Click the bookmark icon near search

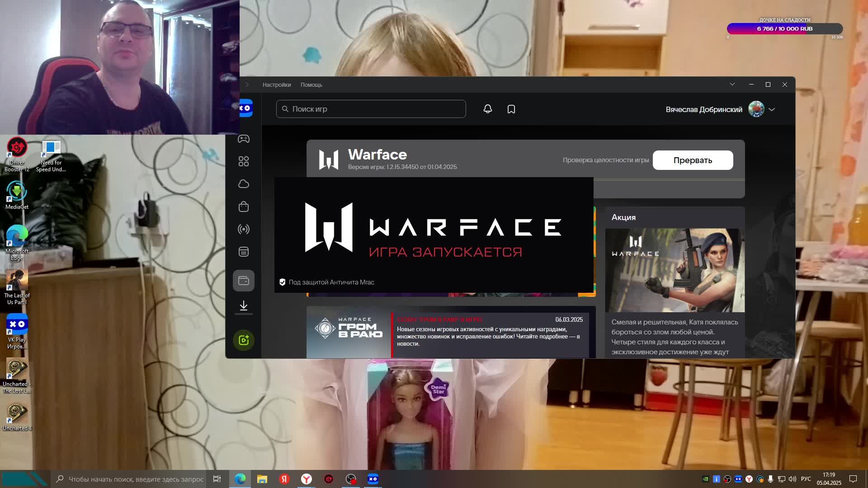[x=511, y=109]
